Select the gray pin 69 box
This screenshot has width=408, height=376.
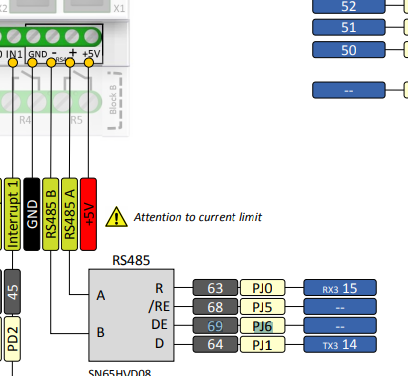(x=215, y=326)
